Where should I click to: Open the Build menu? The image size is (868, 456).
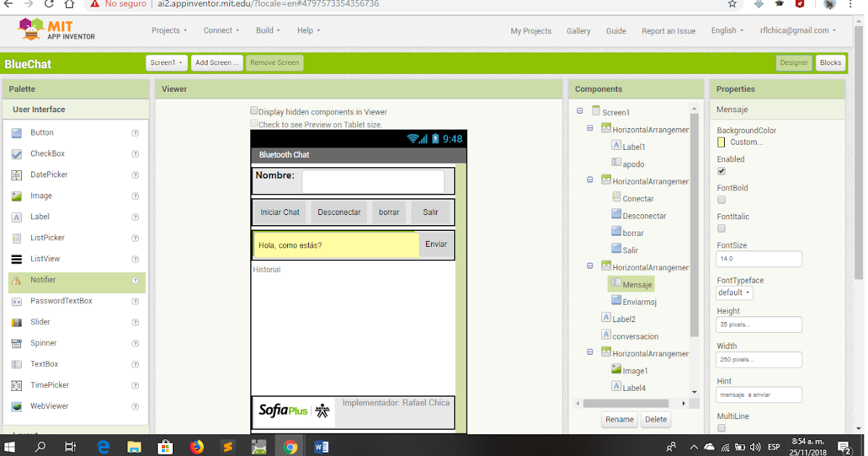click(x=267, y=30)
